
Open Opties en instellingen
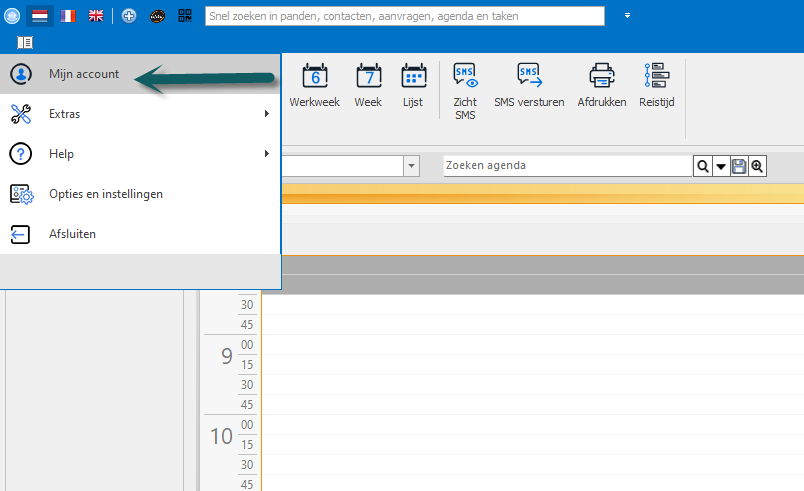[140, 194]
